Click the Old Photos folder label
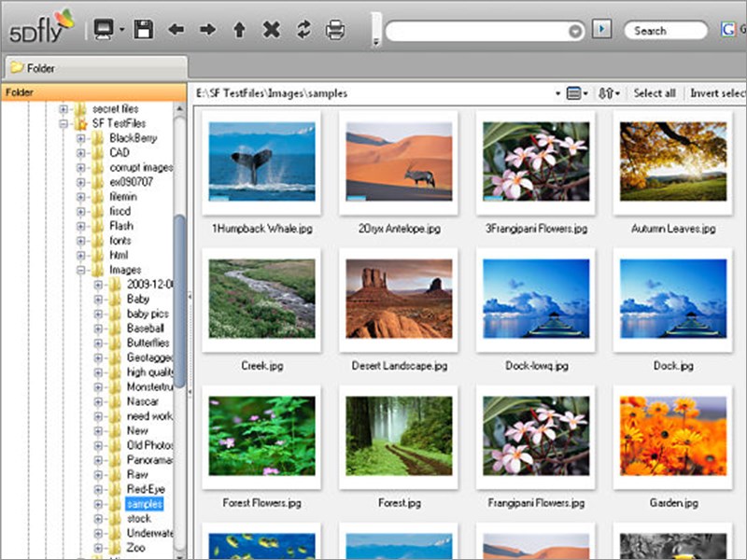This screenshot has width=747, height=560. pos(149,445)
